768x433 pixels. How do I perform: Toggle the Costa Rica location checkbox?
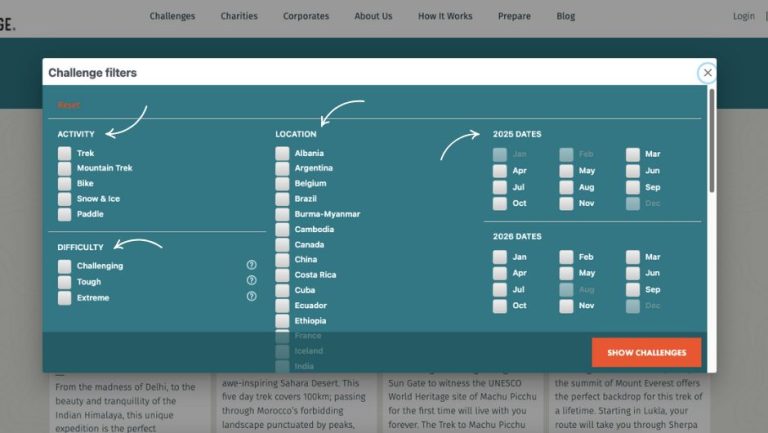(283, 275)
